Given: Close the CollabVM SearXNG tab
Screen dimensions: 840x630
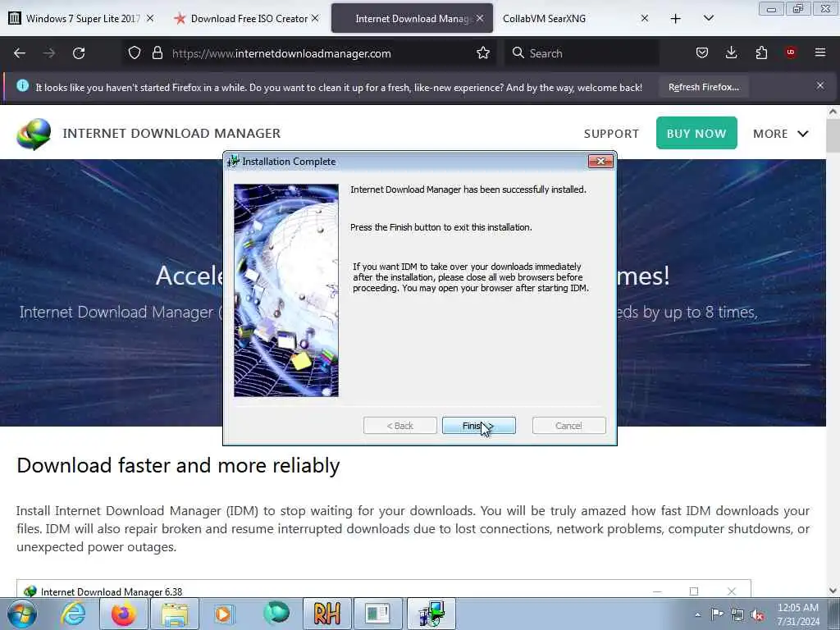Looking at the screenshot, I should (x=645, y=18).
